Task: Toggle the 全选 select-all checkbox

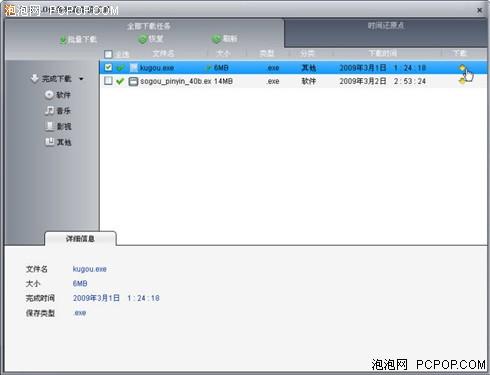Action: (x=108, y=54)
